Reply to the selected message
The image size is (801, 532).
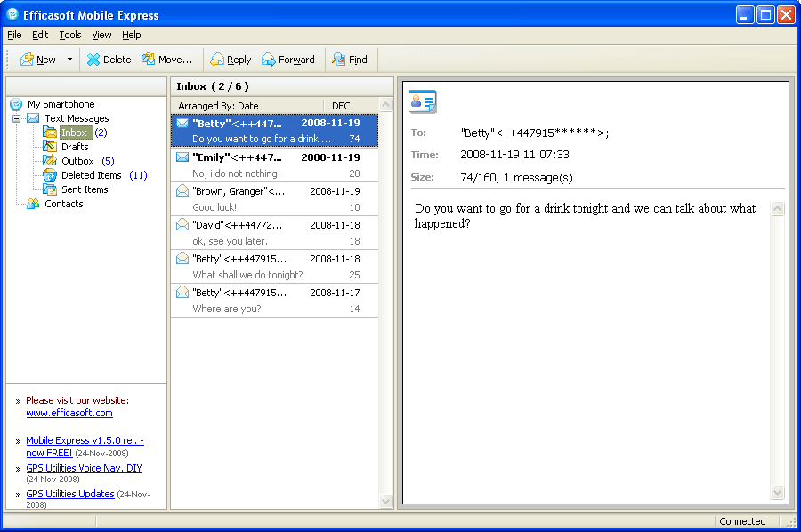pos(231,60)
